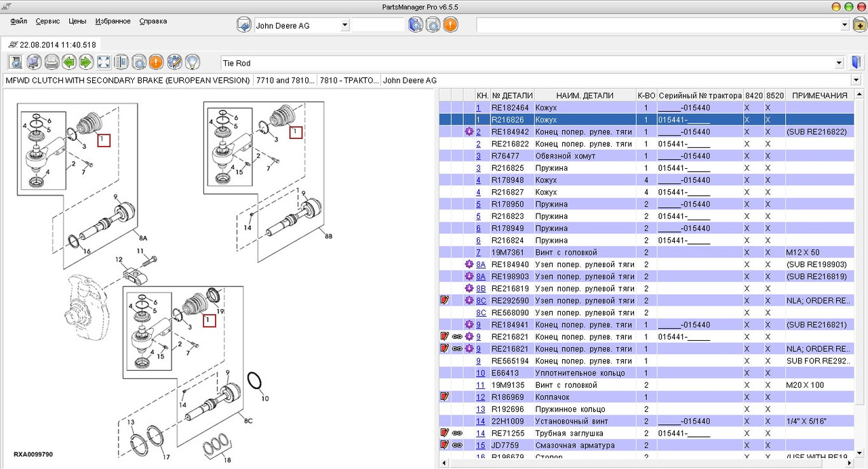Click the red flag icon in RE292590 row
Viewport: 868px width, 469px height.
tap(445, 300)
